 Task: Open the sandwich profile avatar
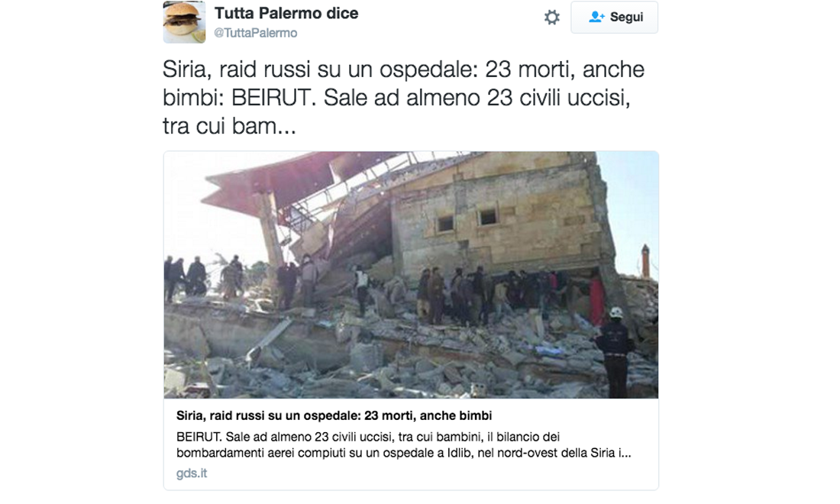point(184,21)
